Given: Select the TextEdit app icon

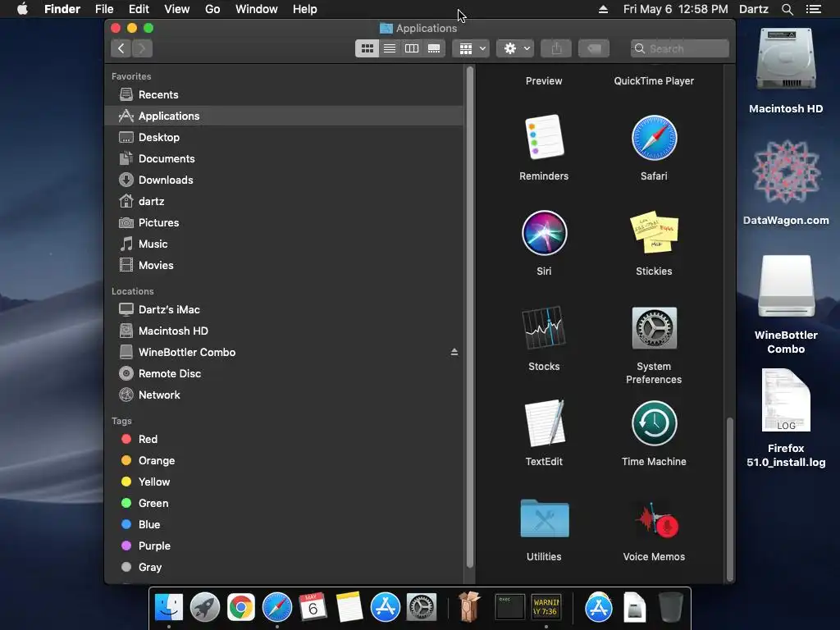Looking at the screenshot, I should pyautogui.click(x=544, y=423).
